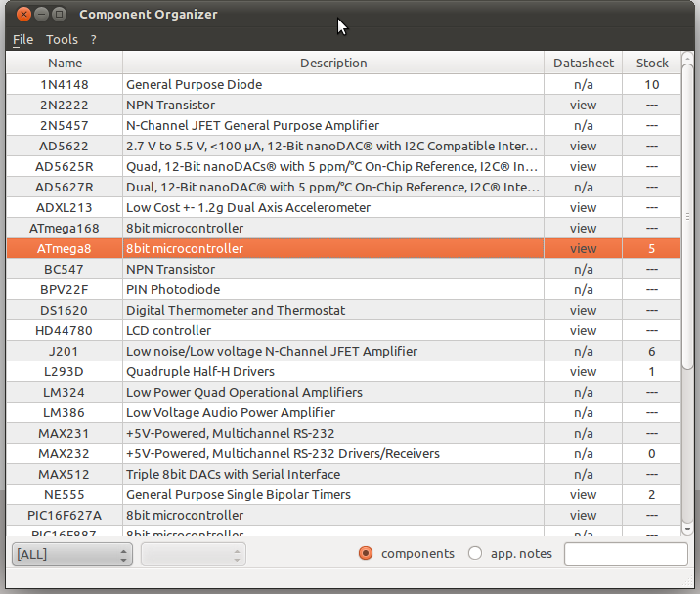
Task: Click 'Low Voltage Audio Power Amplifier' description
Action: (231, 413)
